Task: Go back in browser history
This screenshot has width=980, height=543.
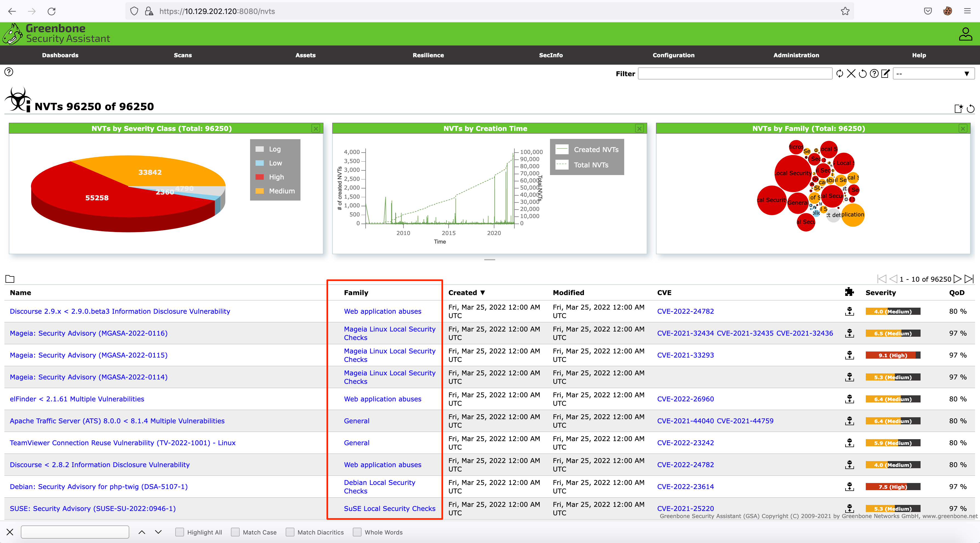Action: 12,11
